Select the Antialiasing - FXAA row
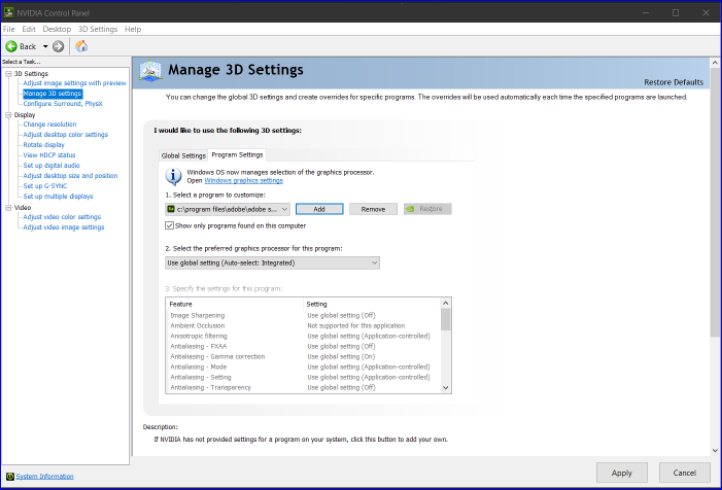722x490 pixels. (x=303, y=346)
